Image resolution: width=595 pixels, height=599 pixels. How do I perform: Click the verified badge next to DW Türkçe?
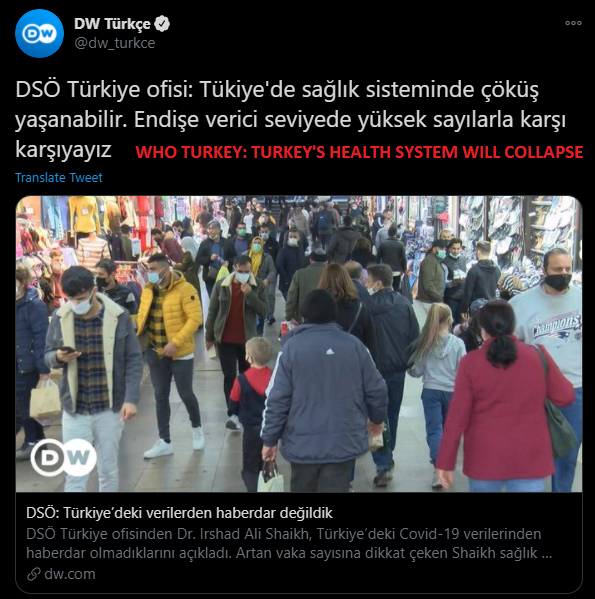point(162,24)
